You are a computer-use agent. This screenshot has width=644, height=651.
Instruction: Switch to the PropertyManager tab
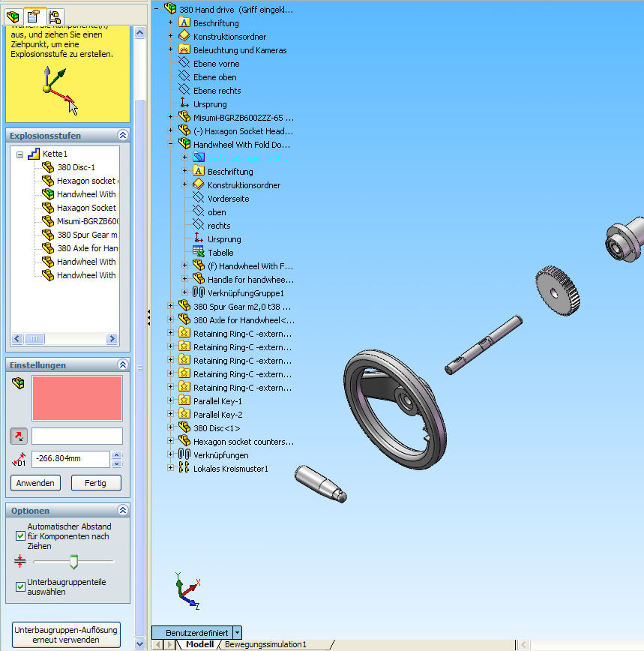click(34, 16)
